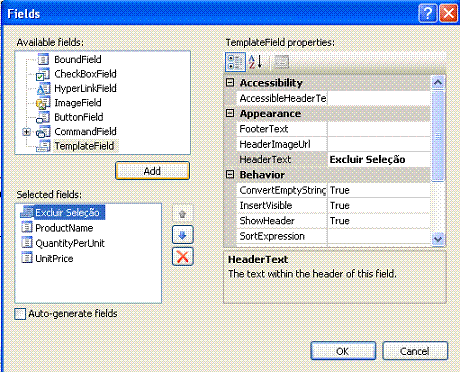Select CheckBoxField in Available fields
This screenshot has width=460, height=372.
pos(85,74)
